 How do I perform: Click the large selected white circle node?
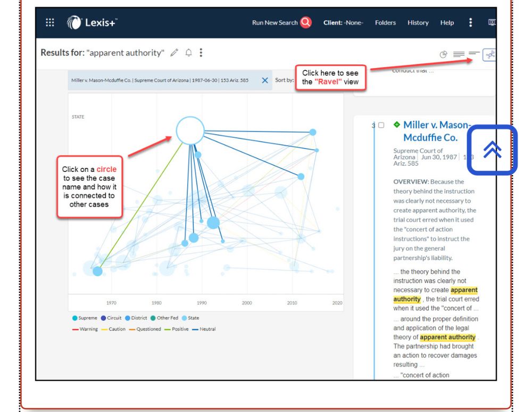click(x=190, y=130)
